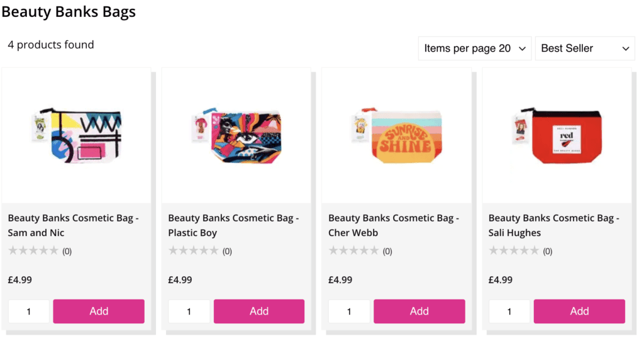Add the Sali Hughes bag to basket
Image resolution: width=644 pixels, height=341 pixels.
coord(579,311)
